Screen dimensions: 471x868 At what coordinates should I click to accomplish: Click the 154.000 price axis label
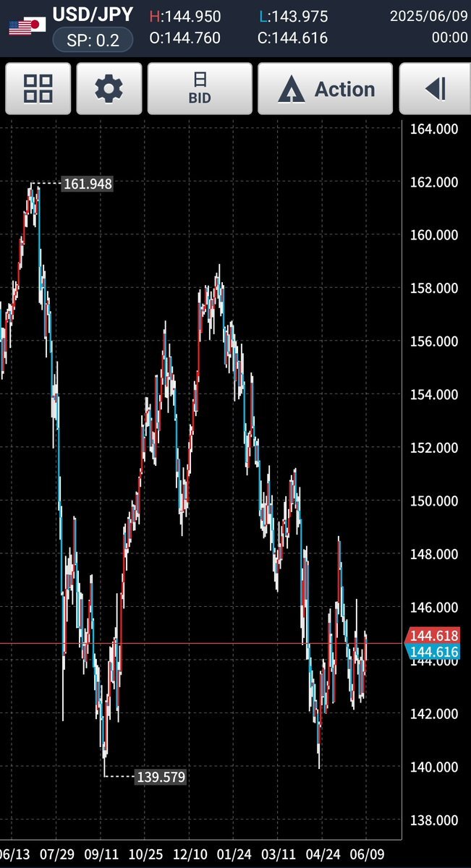coord(433,394)
